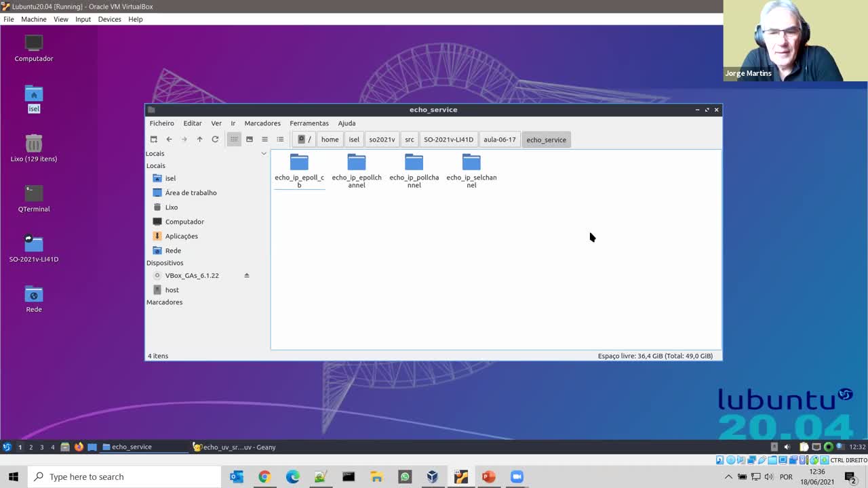Eject the VBox_GAs_6.1.22 disc
Image resolution: width=868 pixels, height=488 pixels.
[247, 276]
